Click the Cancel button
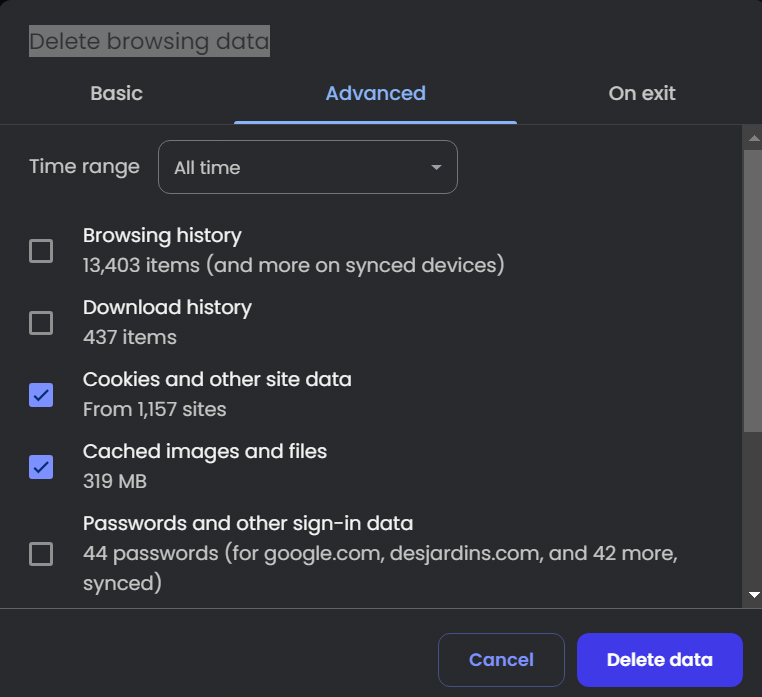This screenshot has height=697, width=762. tap(501, 660)
